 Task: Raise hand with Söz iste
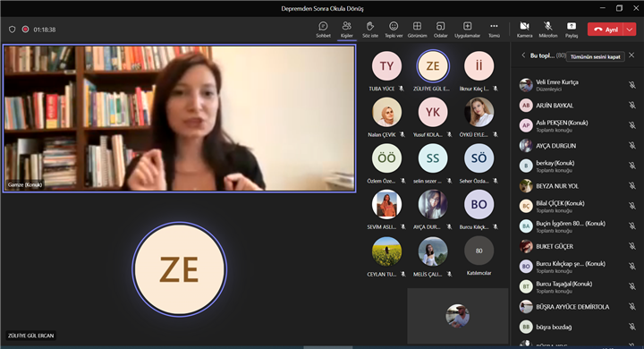pos(370,30)
